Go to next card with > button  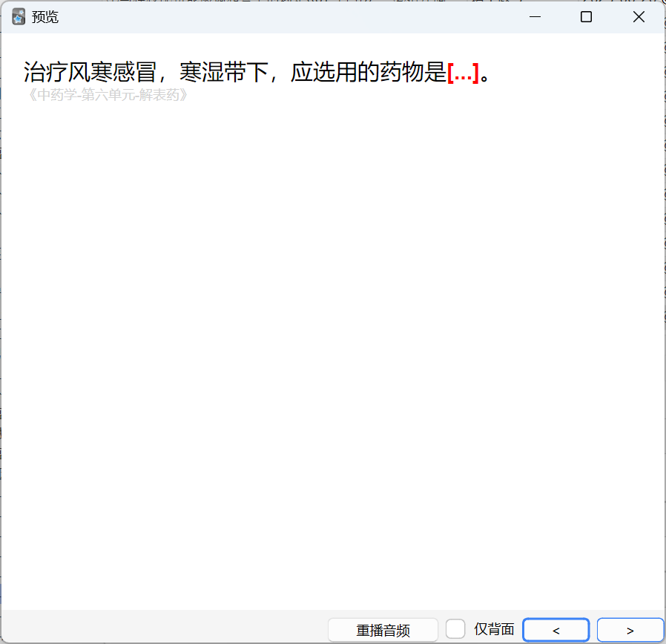point(630,630)
